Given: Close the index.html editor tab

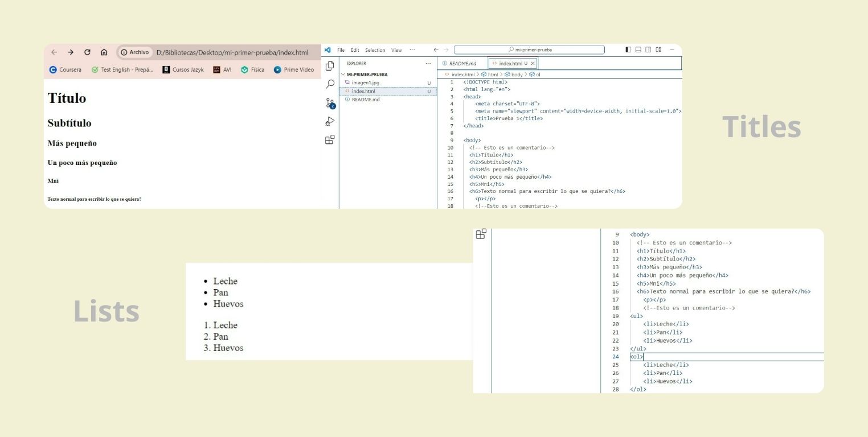Looking at the screenshot, I should point(533,64).
